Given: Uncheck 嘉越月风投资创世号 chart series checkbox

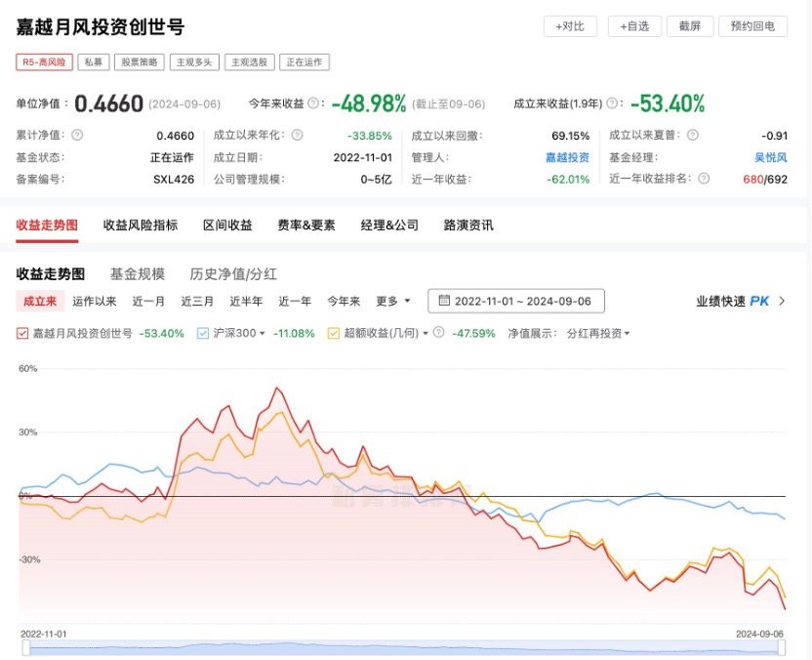Looking at the screenshot, I should (x=22, y=333).
